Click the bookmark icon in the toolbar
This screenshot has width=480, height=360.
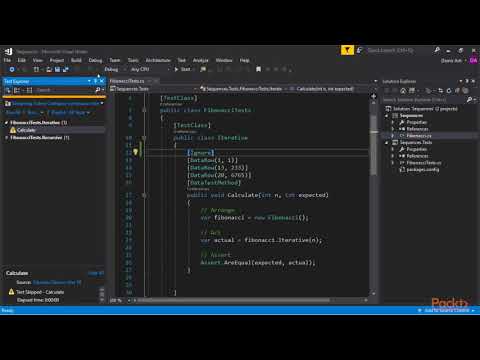258,69
